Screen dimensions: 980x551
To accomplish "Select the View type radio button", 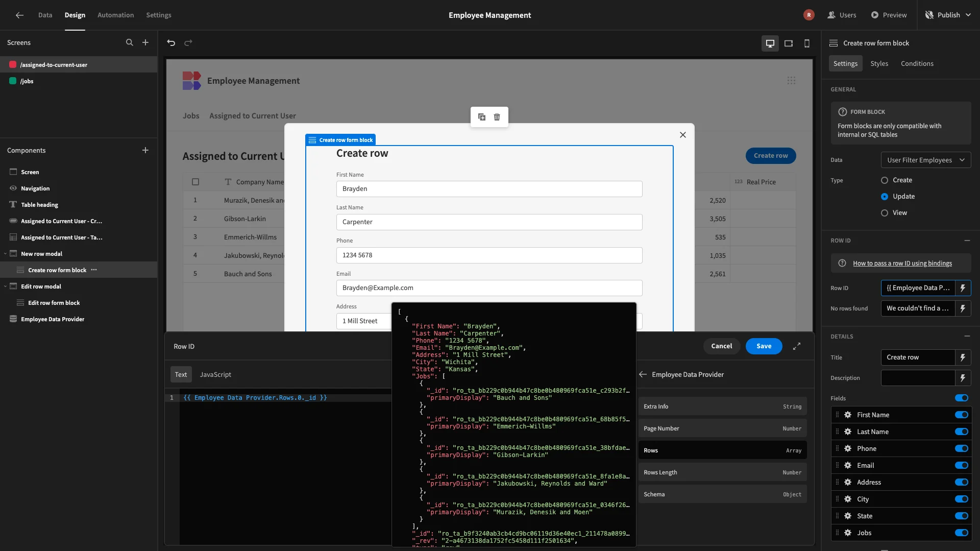I will pyautogui.click(x=885, y=213).
